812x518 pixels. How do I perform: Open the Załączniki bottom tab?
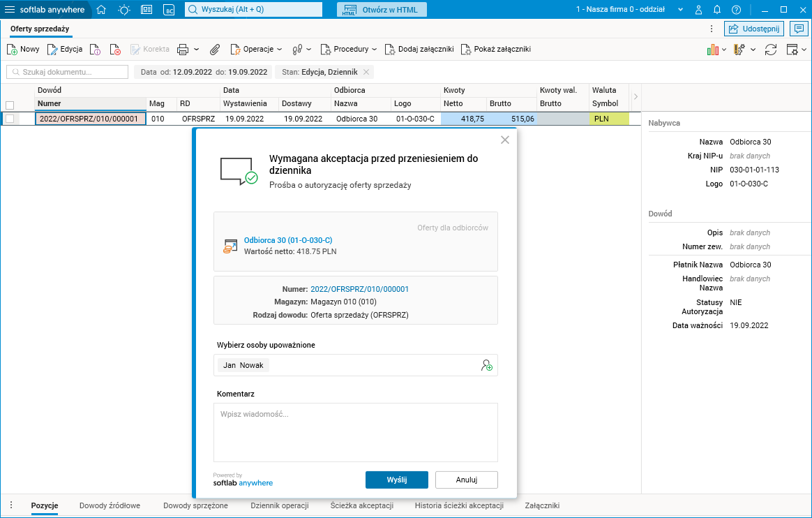[542, 505]
